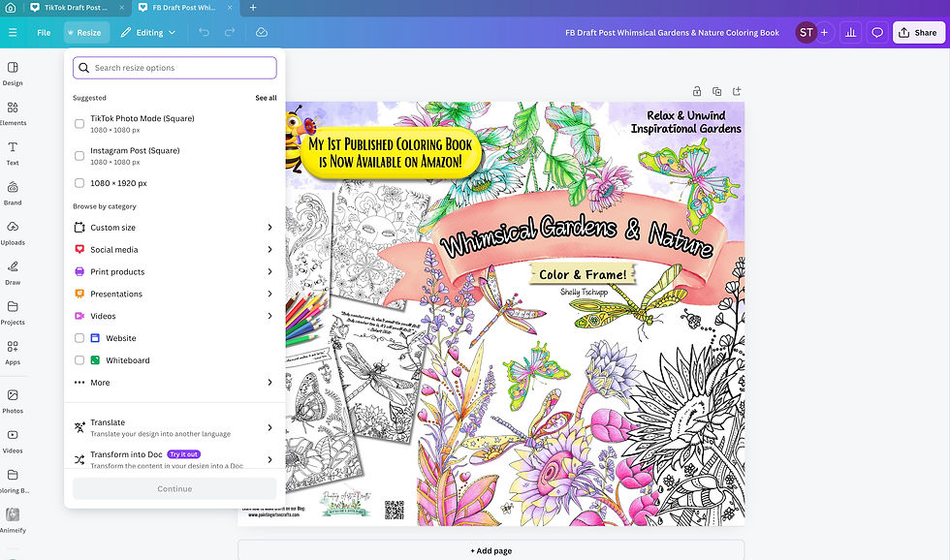Open the Animeify sidebar app
The image size is (950, 560).
point(12,520)
